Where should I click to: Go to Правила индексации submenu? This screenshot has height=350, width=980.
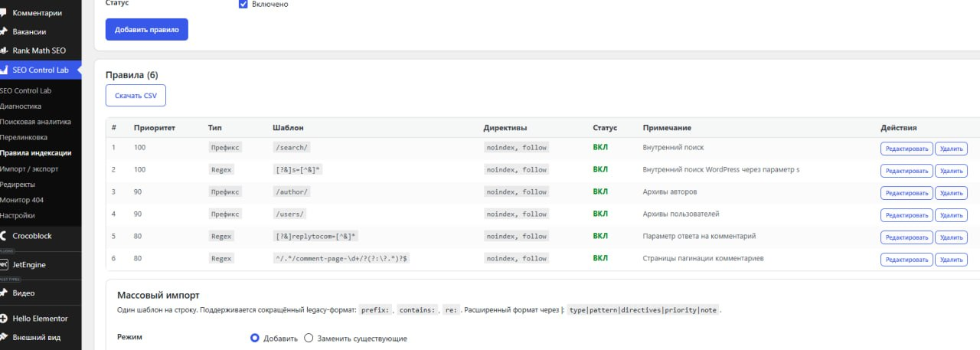pos(35,153)
